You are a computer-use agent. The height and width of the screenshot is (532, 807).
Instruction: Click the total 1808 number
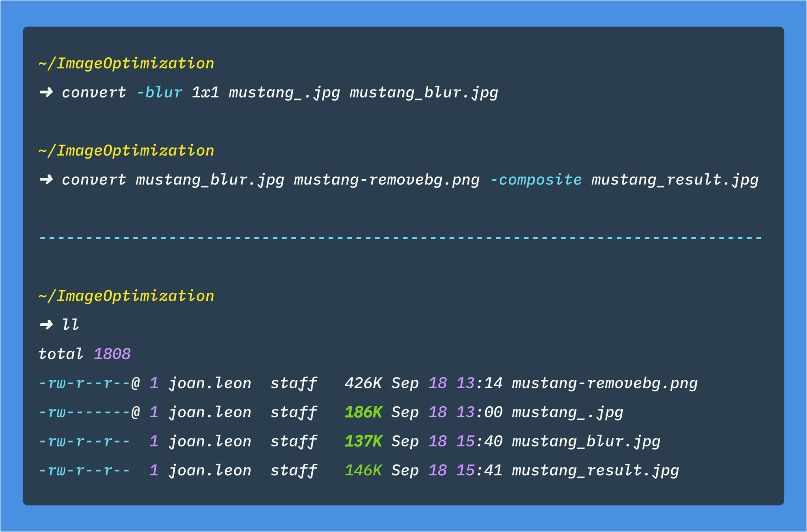pos(112,354)
